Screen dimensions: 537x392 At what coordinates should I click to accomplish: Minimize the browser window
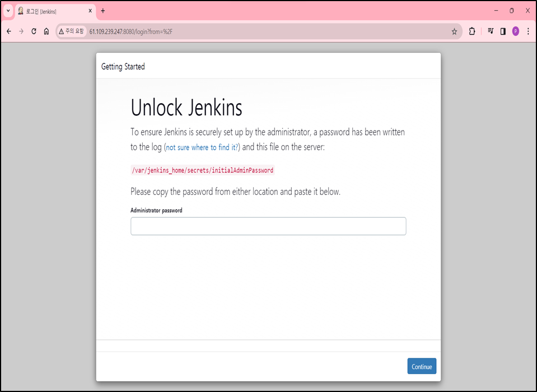click(496, 11)
